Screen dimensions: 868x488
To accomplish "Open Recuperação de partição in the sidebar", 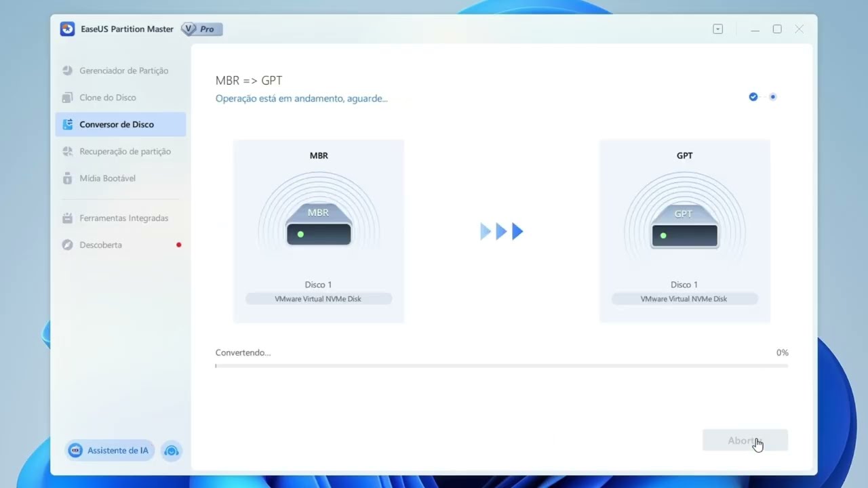I will (121, 151).
